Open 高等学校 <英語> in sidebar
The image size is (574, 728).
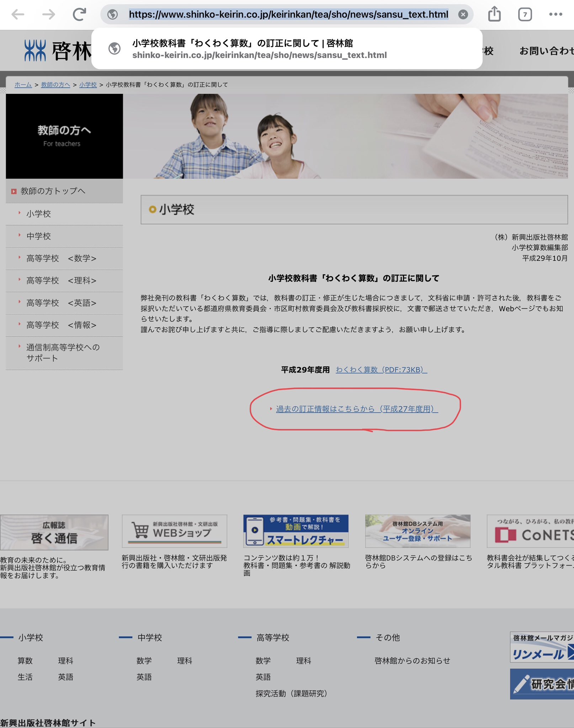(x=64, y=303)
